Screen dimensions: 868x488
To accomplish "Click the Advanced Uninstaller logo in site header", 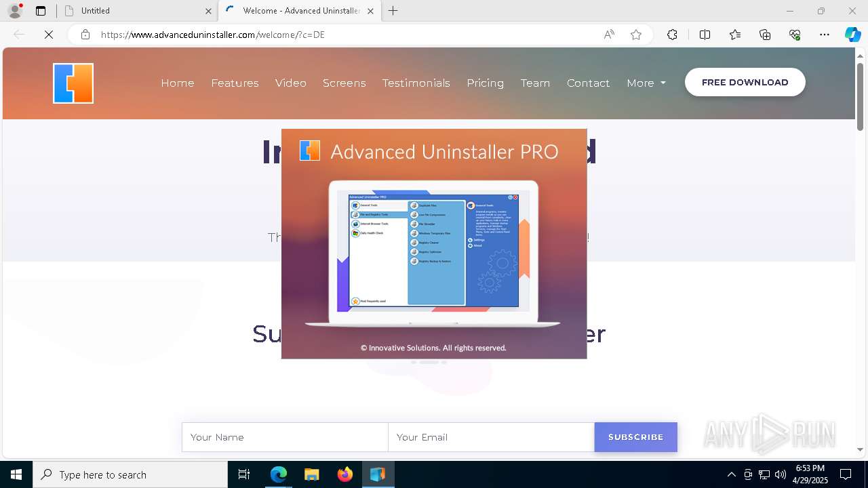I will (x=73, y=83).
